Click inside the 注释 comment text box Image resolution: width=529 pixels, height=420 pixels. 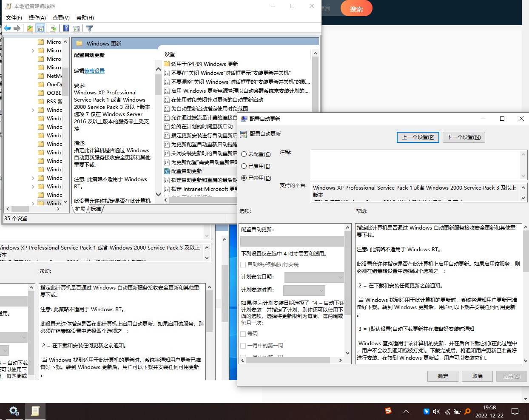click(416, 165)
